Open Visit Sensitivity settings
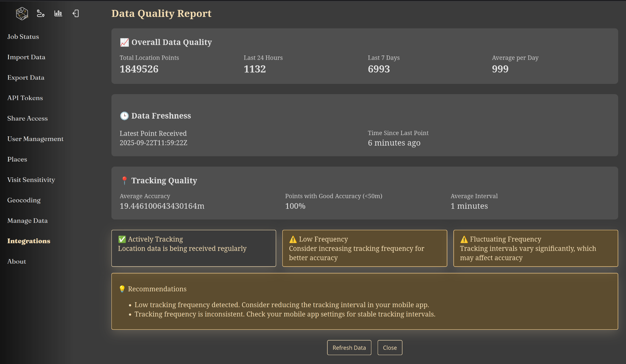626x364 pixels. pos(31,180)
